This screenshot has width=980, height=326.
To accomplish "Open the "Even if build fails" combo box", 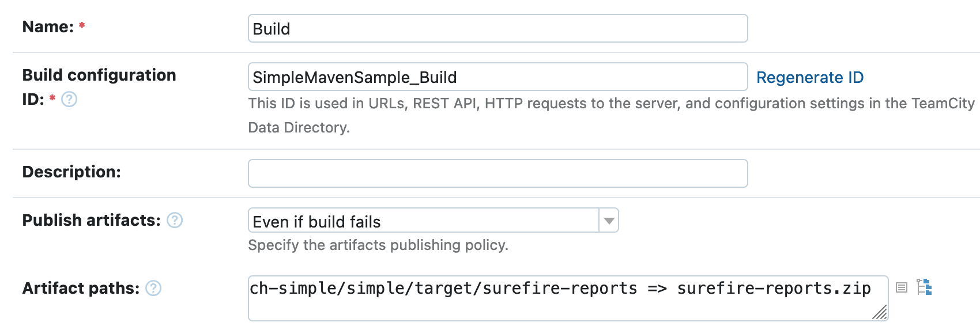I will 424,221.
